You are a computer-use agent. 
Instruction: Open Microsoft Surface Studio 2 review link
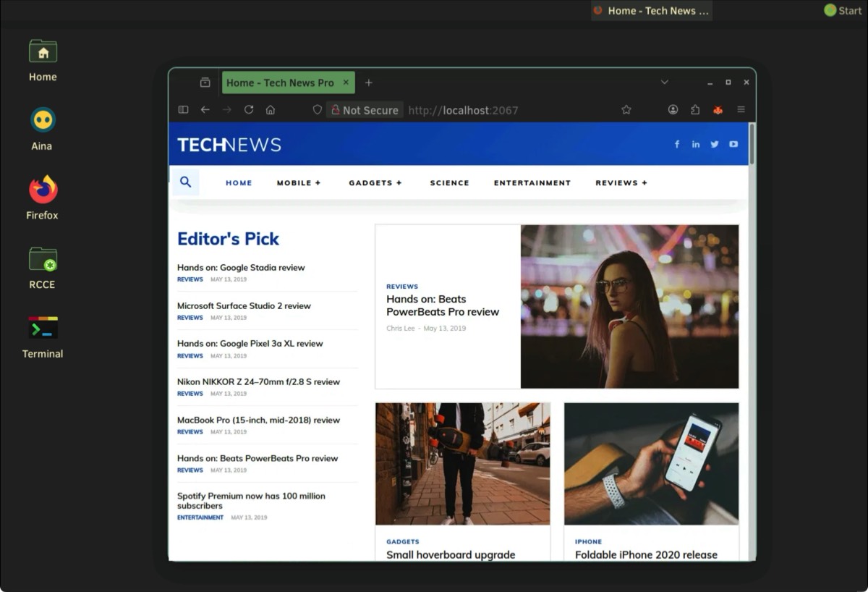pos(244,306)
